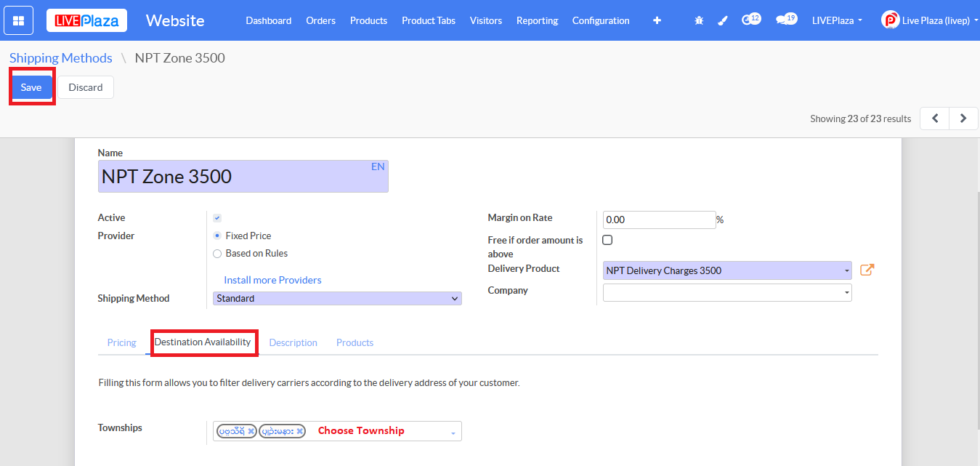
Task: Enable Free if order amount is above
Action: [x=608, y=240]
